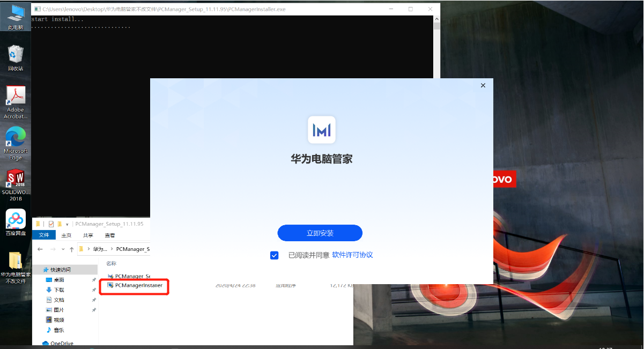644x349 pixels.
Task: Go forward in File Explorer navigation
Action: (53, 249)
